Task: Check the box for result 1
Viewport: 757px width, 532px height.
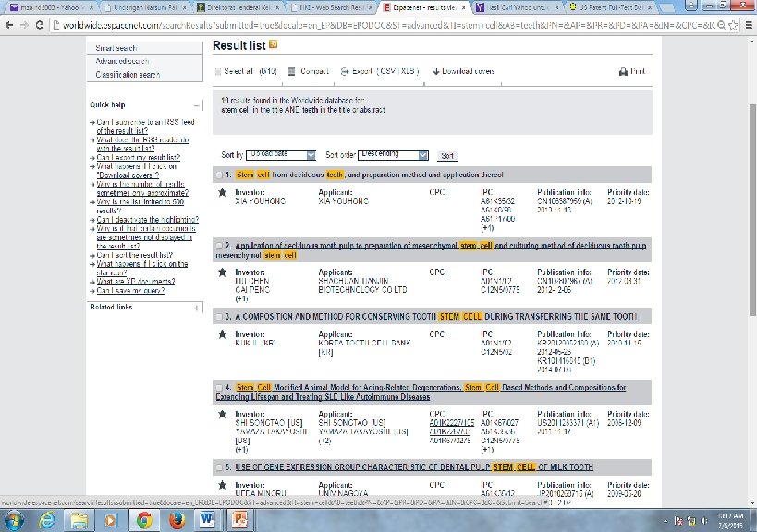Action: pyautogui.click(x=219, y=175)
